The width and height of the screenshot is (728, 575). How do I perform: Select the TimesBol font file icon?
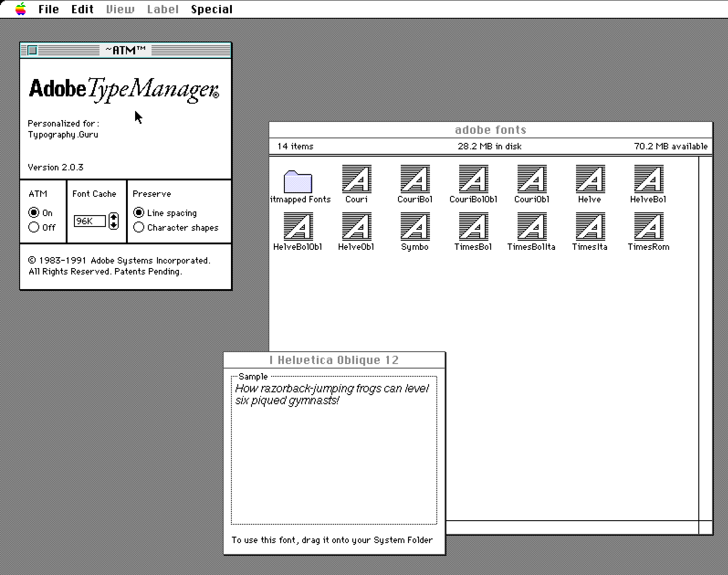[x=473, y=226]
